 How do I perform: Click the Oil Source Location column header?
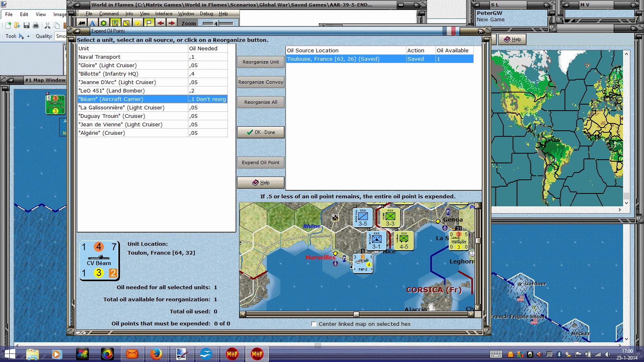pyautogui.click(x=346, y=50)
